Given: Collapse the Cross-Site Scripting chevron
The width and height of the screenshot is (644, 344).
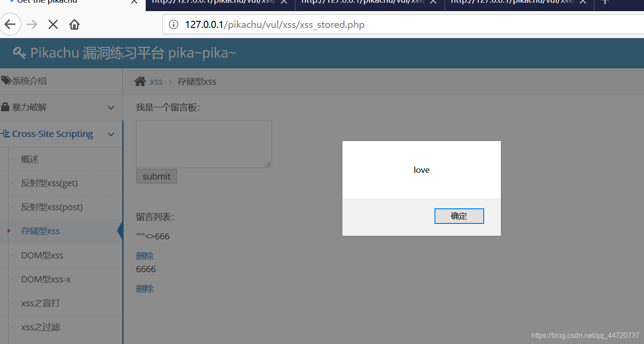Looking at the screenshot, I should 111,134.
